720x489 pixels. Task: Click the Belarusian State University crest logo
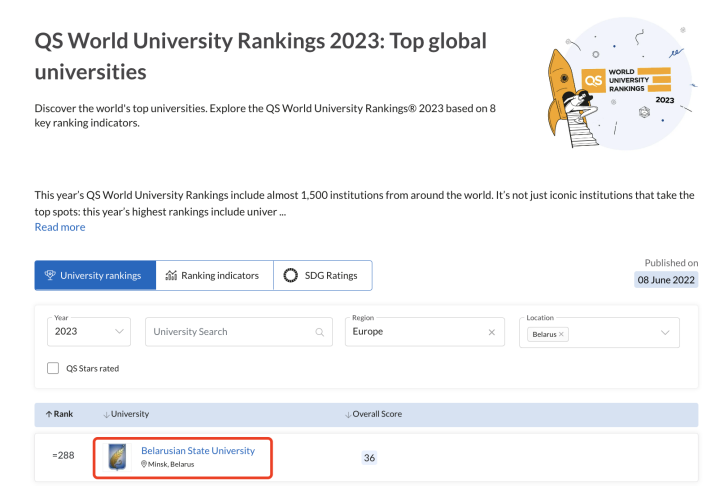click(x=117, y=457)
